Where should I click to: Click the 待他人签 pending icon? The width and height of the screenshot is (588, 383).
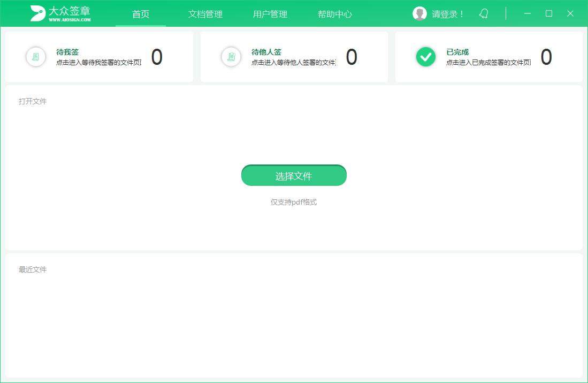point(231,56)
